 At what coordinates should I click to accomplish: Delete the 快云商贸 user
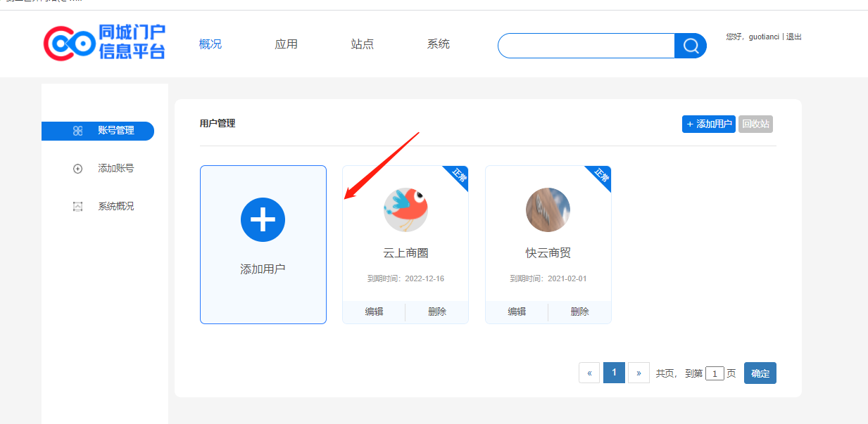click(580, 311)
